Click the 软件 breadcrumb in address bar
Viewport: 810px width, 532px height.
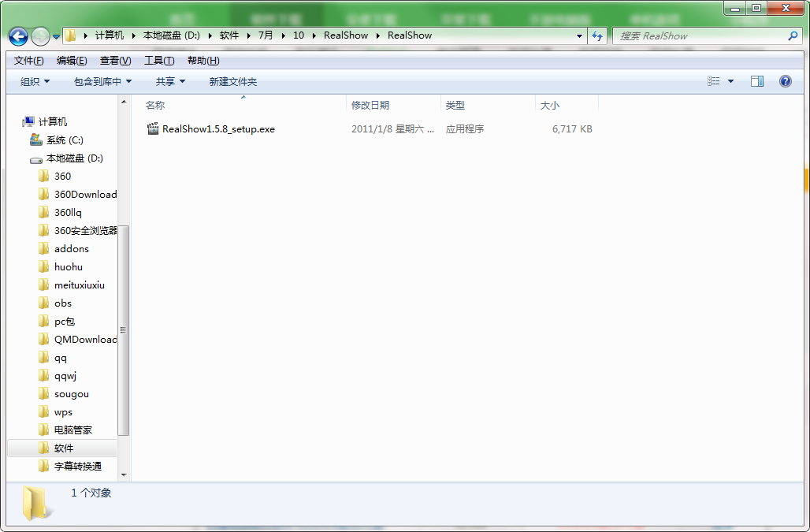click(x=229, y=35)
